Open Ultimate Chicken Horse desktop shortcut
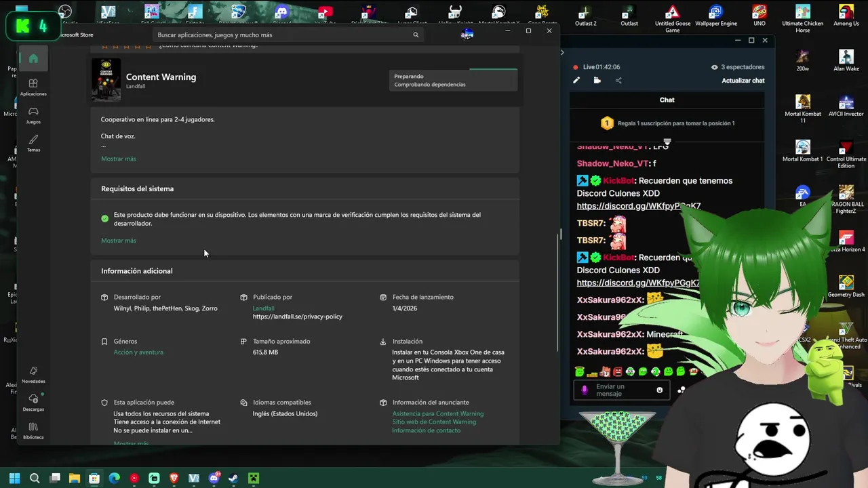The height and width of the screenshot is (488, 868). pos(803,18)
